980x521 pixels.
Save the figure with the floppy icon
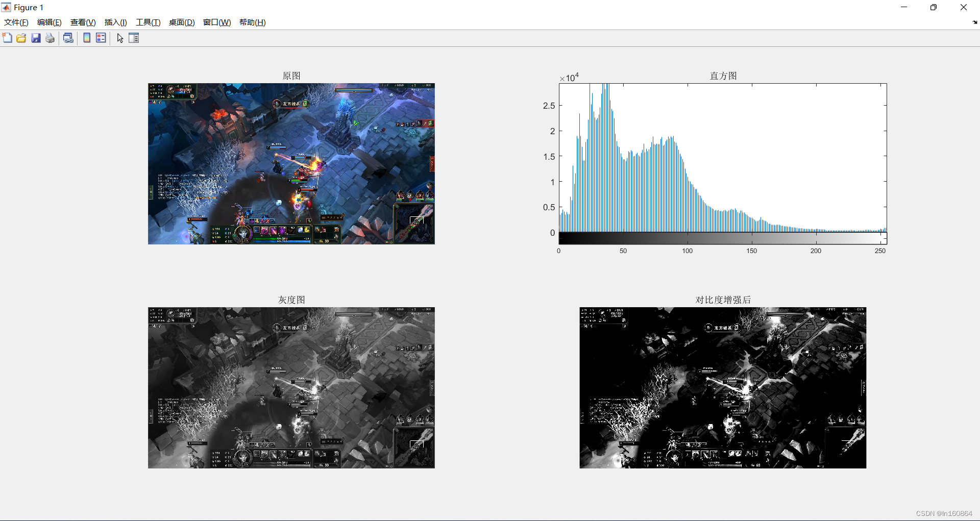click(x=36, y=38)
